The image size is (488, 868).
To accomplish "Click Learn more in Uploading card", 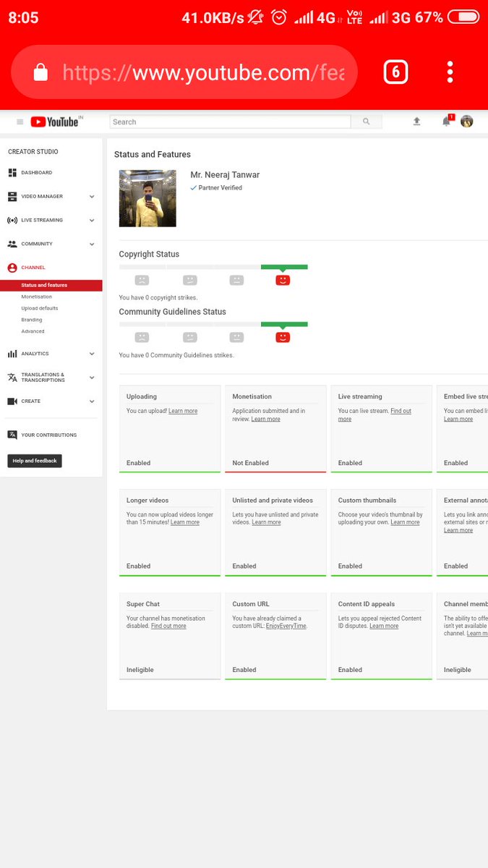I will coord(183,411).
